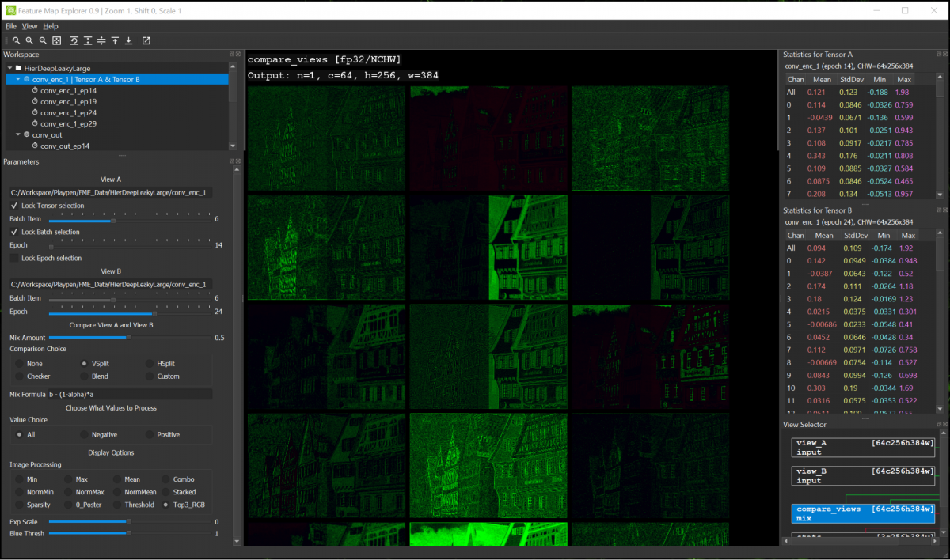This screenshot has height=560, width=950.
Task: Click the View A Epoch slider
Action: [130, 246]
